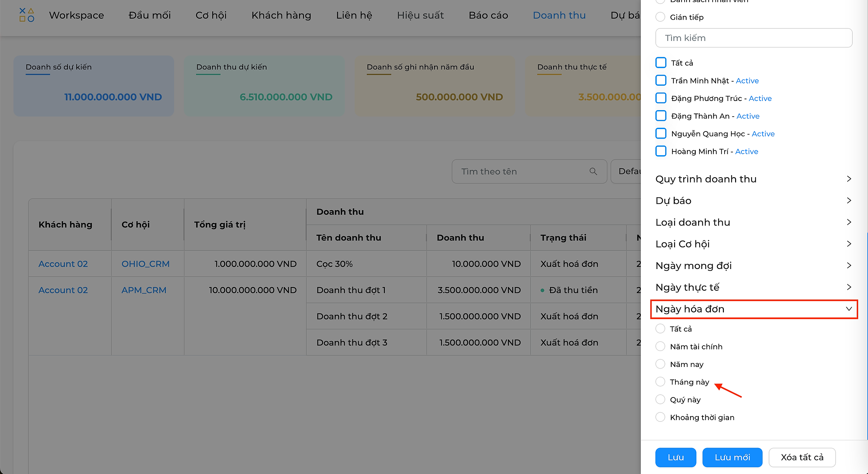868x474 pixels.
Task: Choose Khoảng thời gian radio option
Action: 660,417
